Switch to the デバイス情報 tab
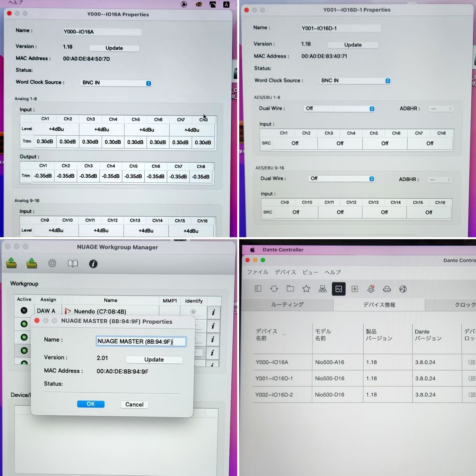This screenshot has height=476, width=476. (379, 305)
